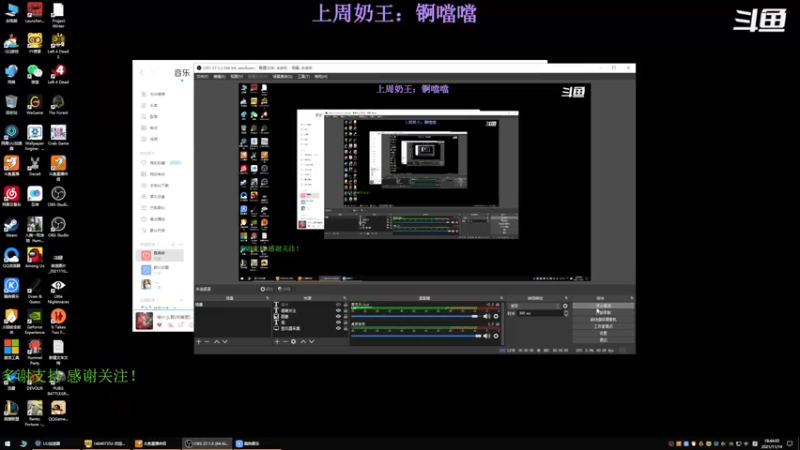Pop out the Sources dock panel
The image size is (800, 450).
tap(345, 298)
